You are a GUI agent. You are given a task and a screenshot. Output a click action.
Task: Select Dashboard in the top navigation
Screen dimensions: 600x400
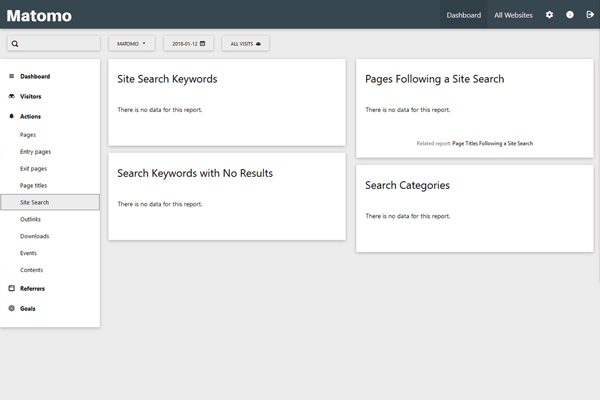(464, 15)
